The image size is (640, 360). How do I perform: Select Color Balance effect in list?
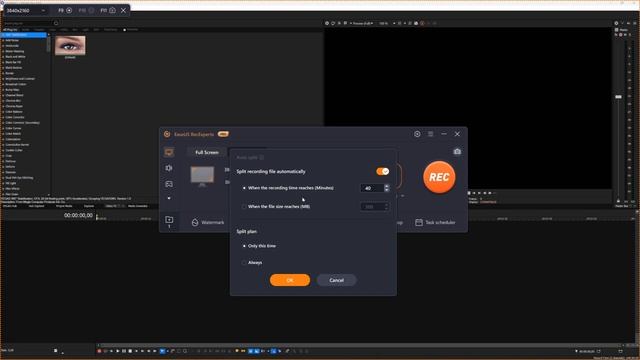point(14,112)
